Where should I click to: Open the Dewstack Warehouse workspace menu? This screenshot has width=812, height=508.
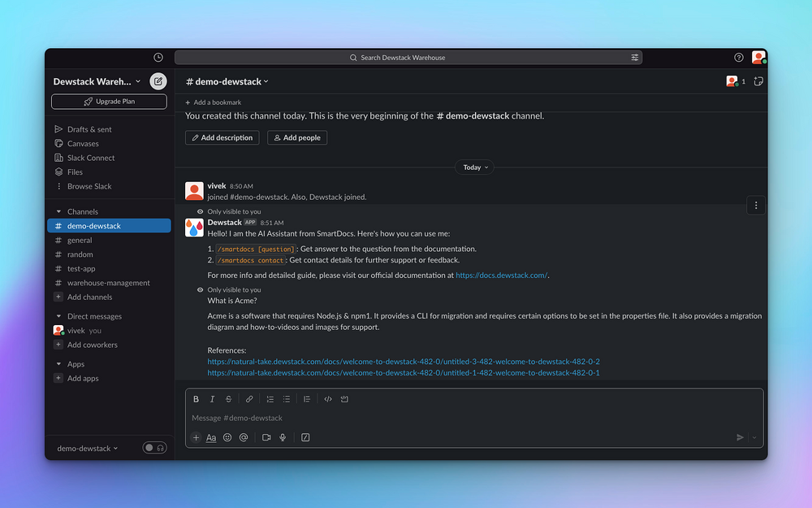coord(97,81)
